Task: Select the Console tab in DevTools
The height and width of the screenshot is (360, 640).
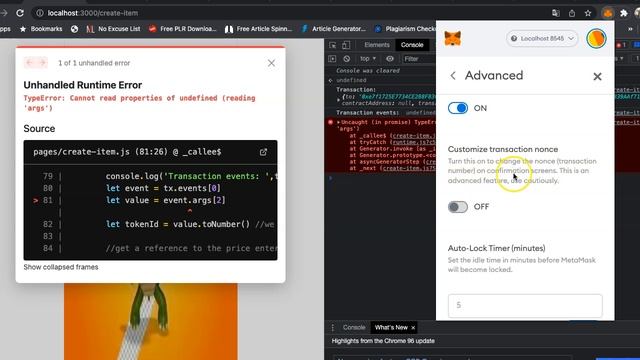Action: 412,45
